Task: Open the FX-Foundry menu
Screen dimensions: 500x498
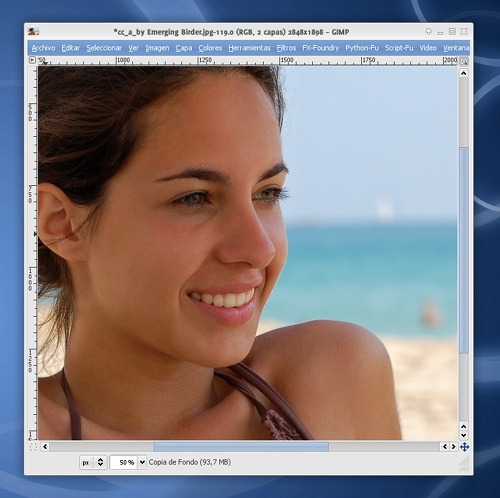Action: [321, 48]
